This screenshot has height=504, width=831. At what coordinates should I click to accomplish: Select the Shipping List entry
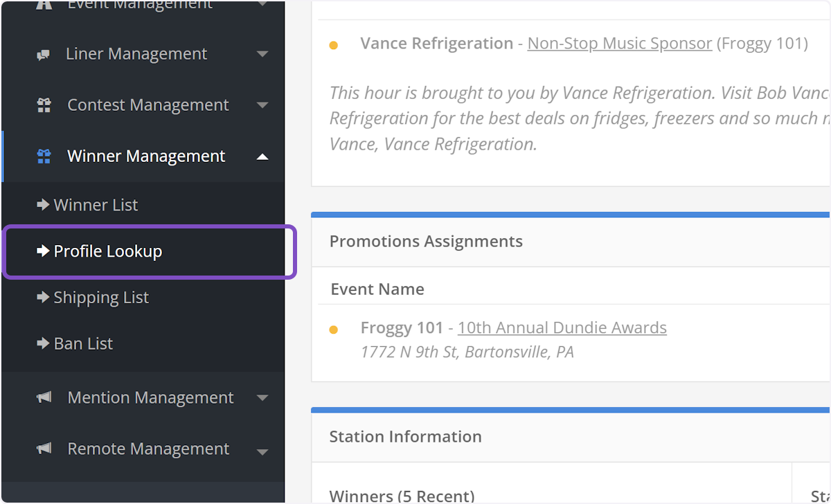(100, 297)
